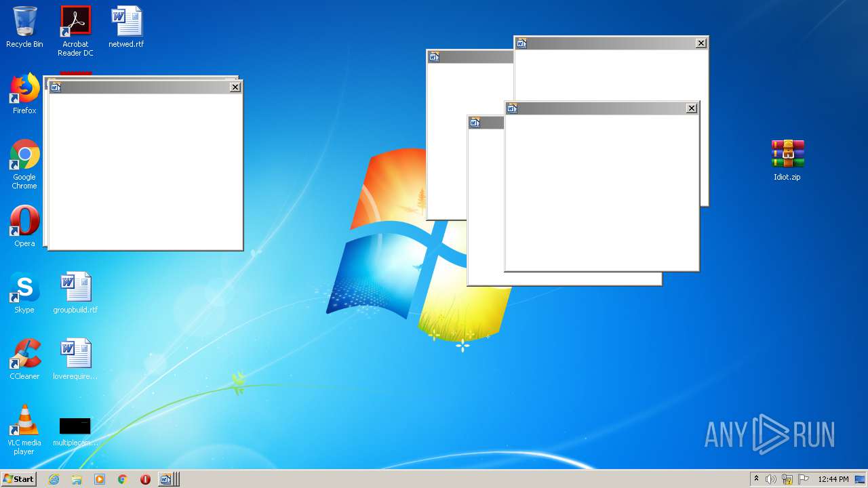The image size is (868, 488).
Task: Select the groupbuild.rtf file icon
Action: (75, 292)
